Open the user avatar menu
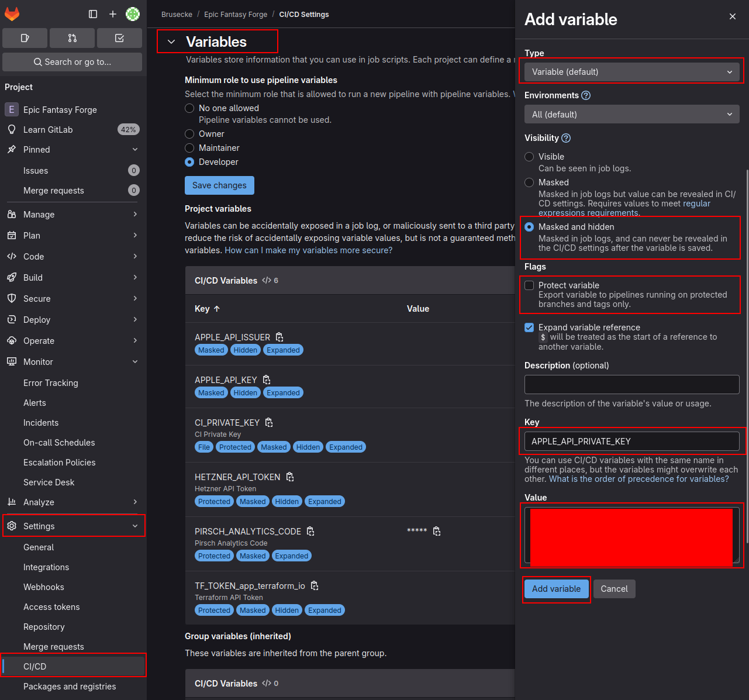Image resolution: width=749 pixels, height=700 pixels. 133,13
